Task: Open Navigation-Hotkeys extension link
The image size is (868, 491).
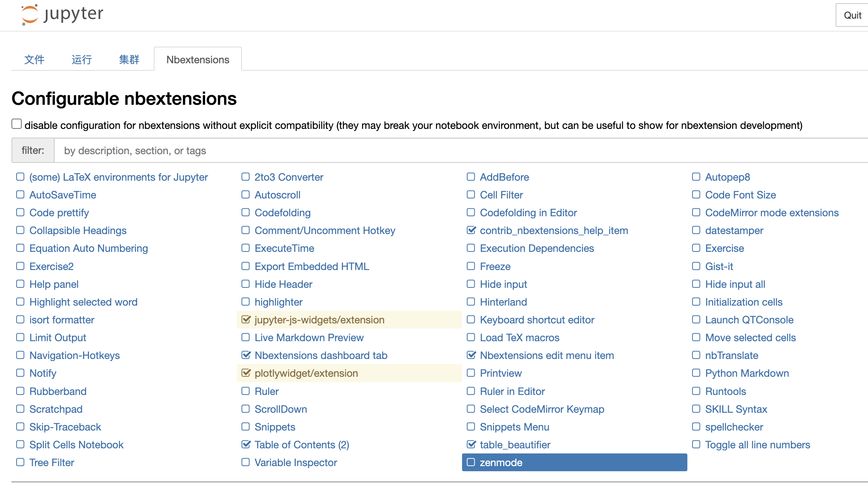Action: point(75,355)
